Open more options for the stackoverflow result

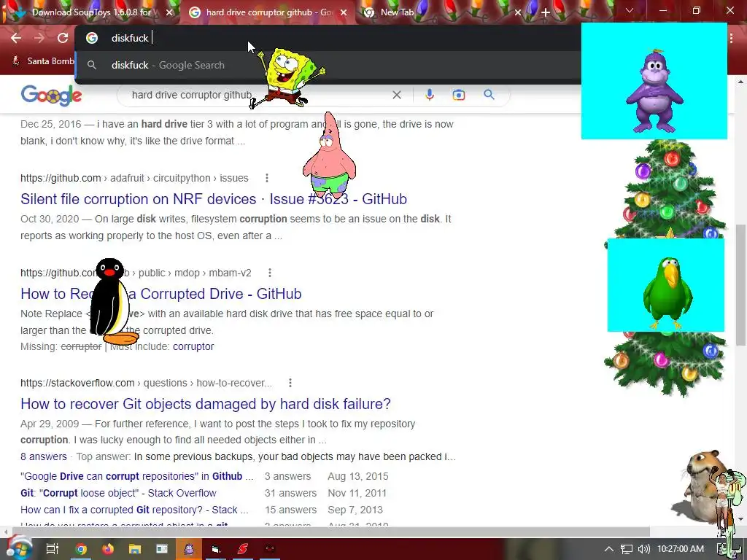click(x=290, y=383)
